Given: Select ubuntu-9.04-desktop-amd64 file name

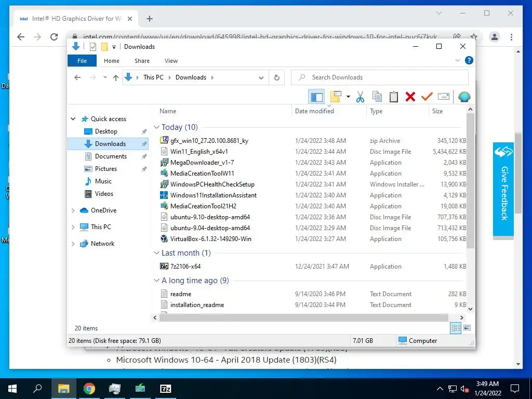Looking at the screenshot, I should coord(210,228).
